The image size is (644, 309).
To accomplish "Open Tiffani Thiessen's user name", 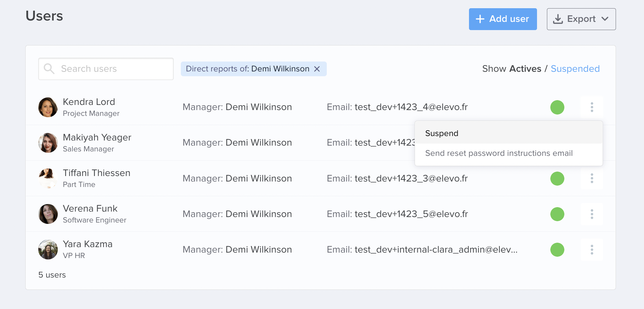I will pyautogui.click(x=96, y=173).
